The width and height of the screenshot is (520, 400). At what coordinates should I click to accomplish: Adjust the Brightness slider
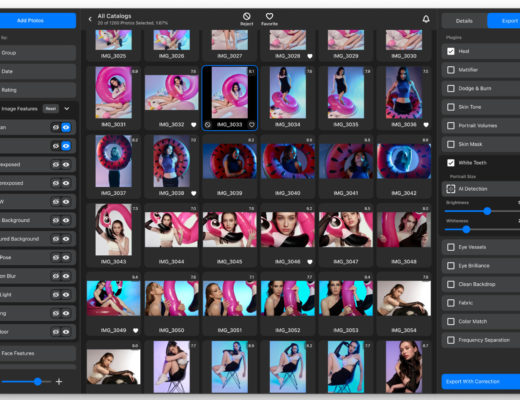click(487, 211)
